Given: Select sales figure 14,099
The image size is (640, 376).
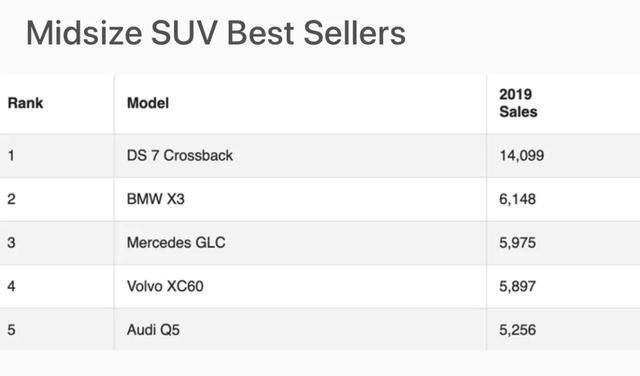Looking at the screenshot, I should click(522, 156).
